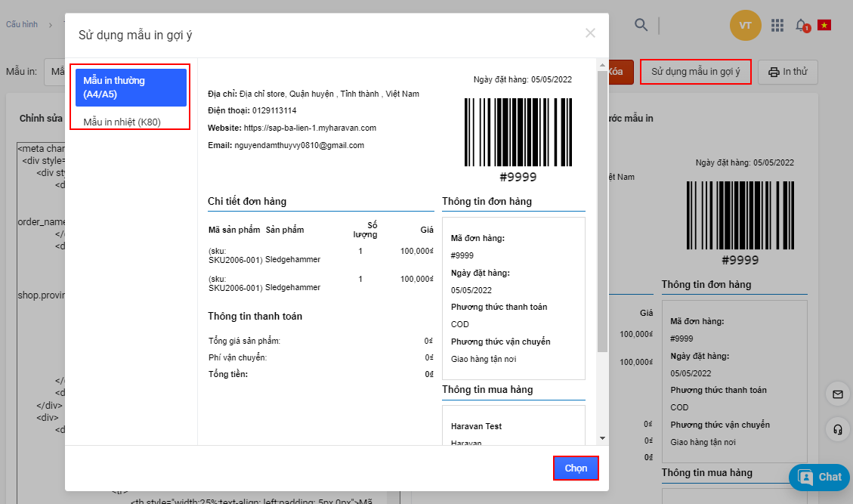The height and width of the screenshot is (504, 853).
Task: Switch to Mẫu in nhiệt (K80) template
Action: click(122, 122)
